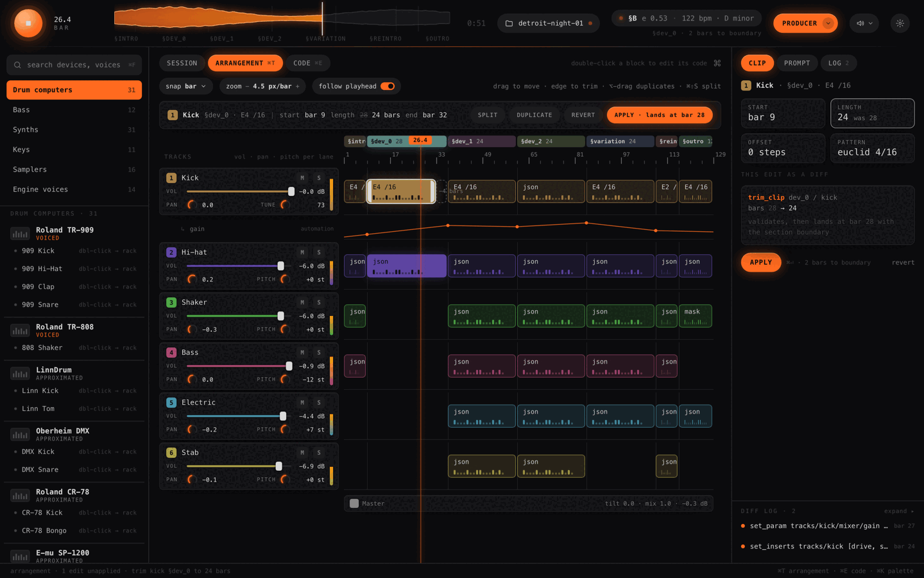Click the REVERT button in the clip bar

point(583,115)
